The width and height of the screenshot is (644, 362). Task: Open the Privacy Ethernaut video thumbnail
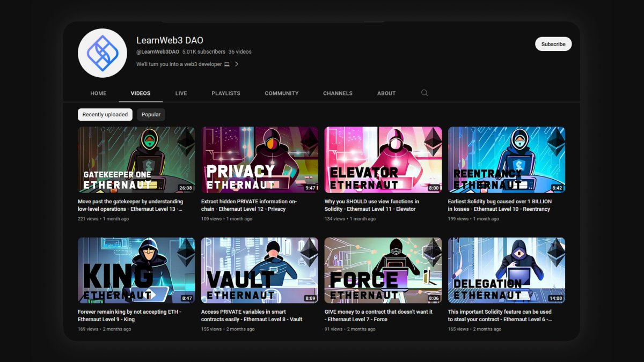(x=260, y=160)
